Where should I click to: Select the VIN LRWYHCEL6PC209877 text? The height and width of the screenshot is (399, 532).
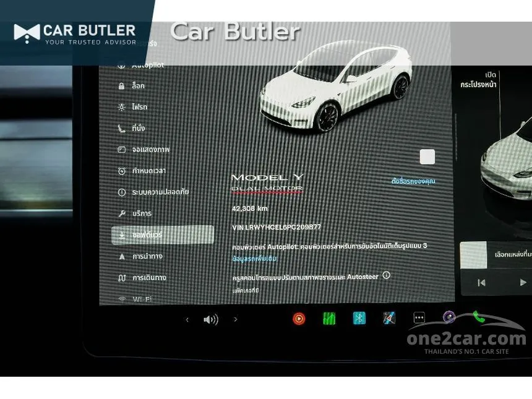coord(276,227)
